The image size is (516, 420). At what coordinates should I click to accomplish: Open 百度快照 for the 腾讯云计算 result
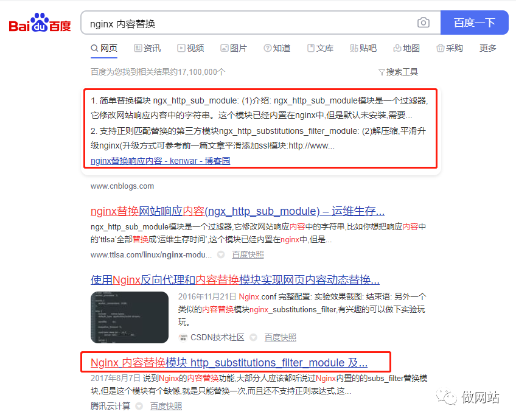click(x=166, y=407)
